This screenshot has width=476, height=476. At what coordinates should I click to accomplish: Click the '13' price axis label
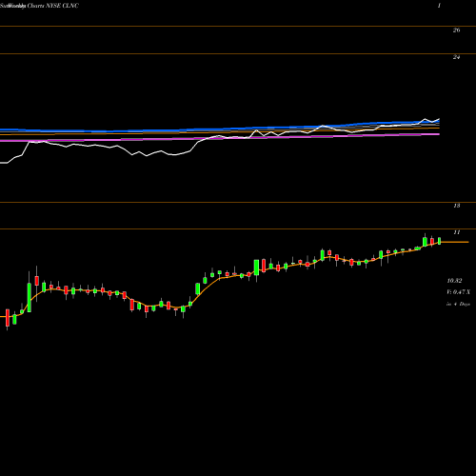click(x=456, y=206)
